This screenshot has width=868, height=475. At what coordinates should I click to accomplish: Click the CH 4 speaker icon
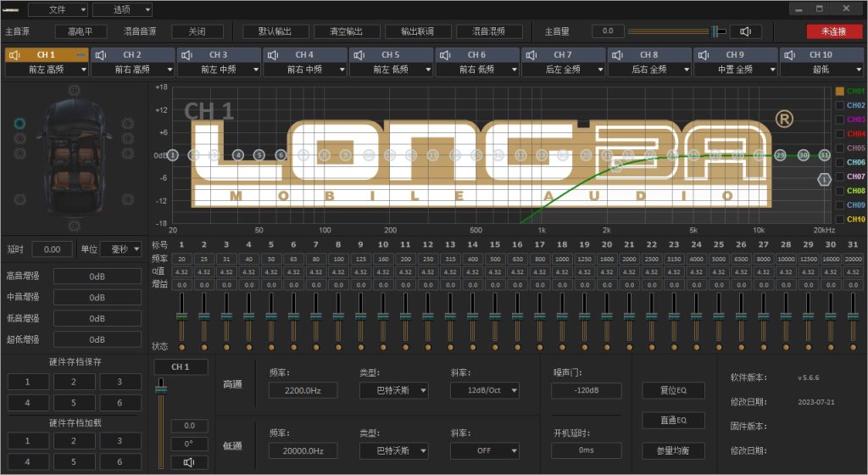pos(273,55)
